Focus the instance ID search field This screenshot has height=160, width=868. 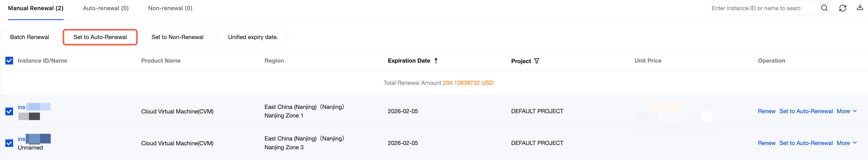(x=761, y=8)
